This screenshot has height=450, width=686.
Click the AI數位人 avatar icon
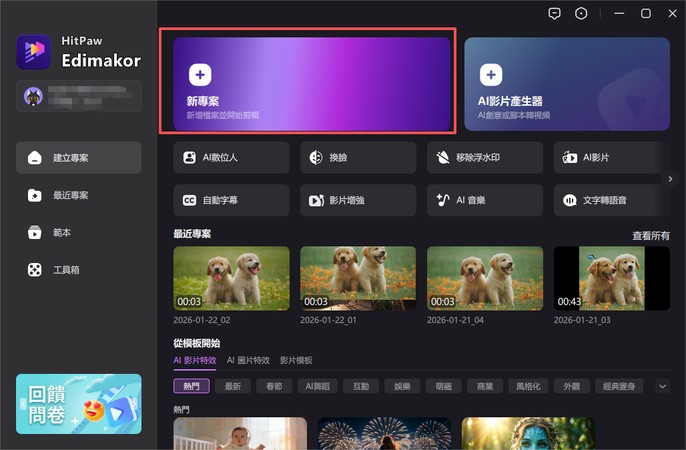(189, 157)
